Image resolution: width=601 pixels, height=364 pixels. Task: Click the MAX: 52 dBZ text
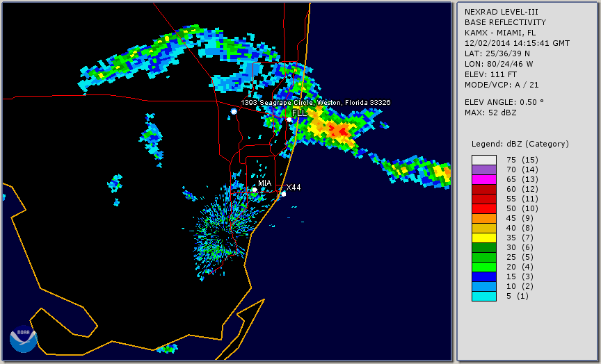(490, 113)
